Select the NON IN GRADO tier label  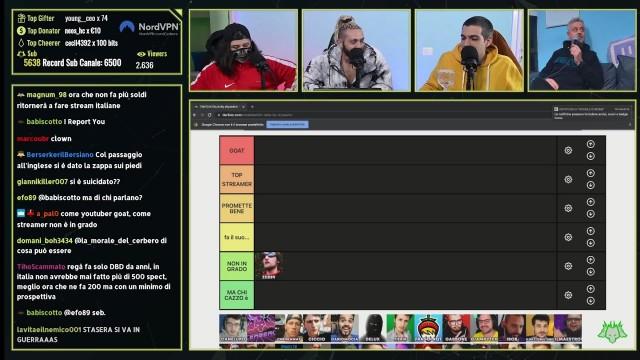coord(237,266)
